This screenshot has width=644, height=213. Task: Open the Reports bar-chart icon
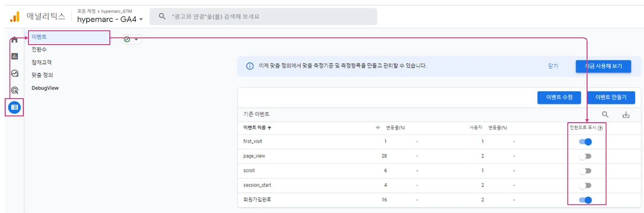click(x=15, y=56)
